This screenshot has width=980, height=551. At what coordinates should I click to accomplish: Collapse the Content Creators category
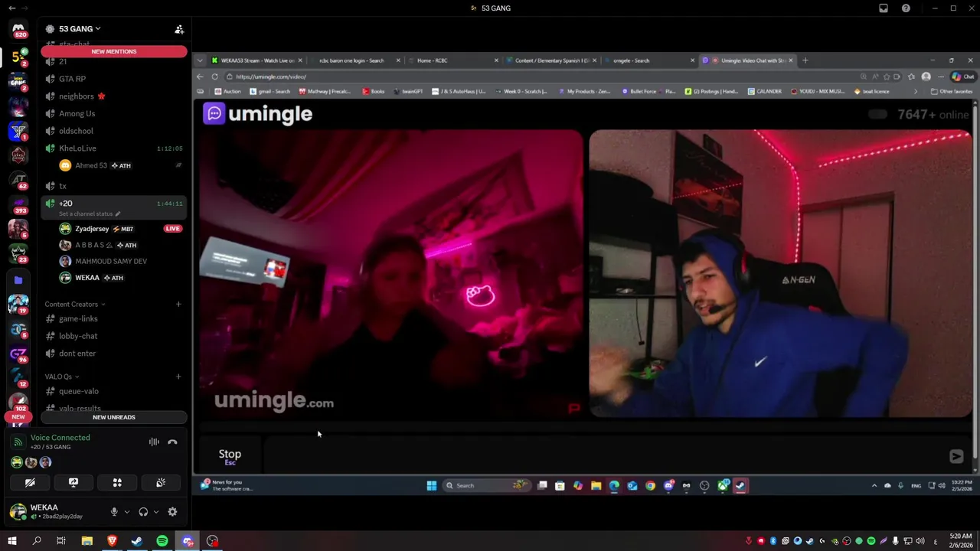click(x=75, y=304)
